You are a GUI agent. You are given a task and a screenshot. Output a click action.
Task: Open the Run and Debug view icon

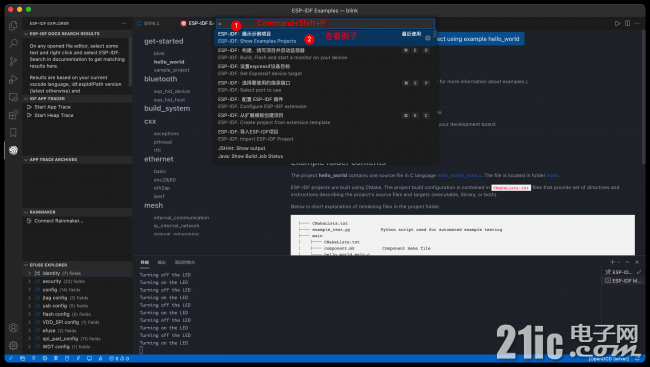tap(13, 79)
